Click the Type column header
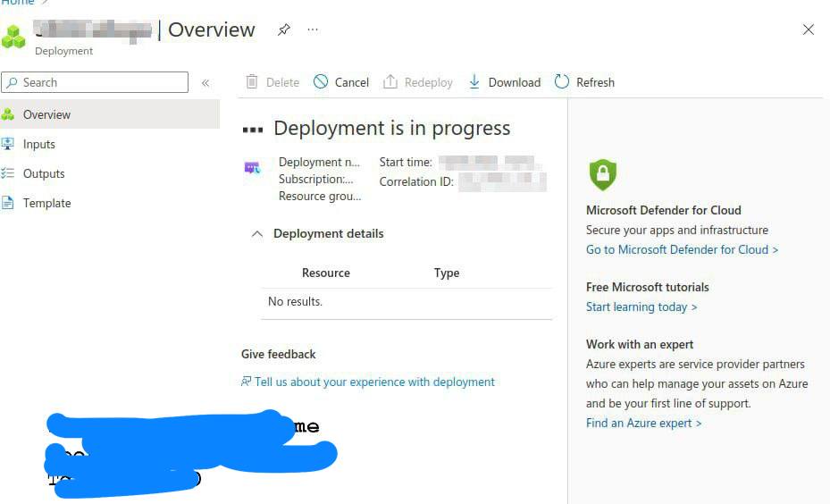The height and width of the screenshot is (504, 830). pyautogui.click(x=447, y=273)
